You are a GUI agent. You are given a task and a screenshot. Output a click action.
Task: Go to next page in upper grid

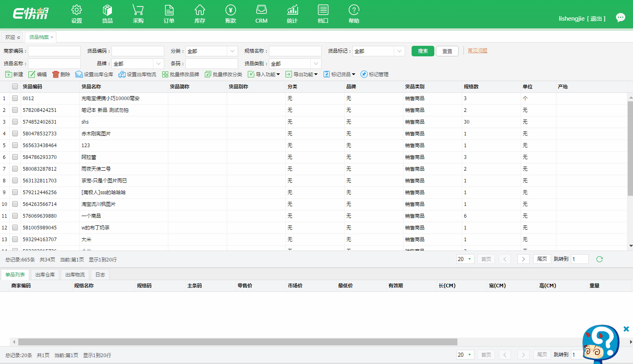(524, 259)
